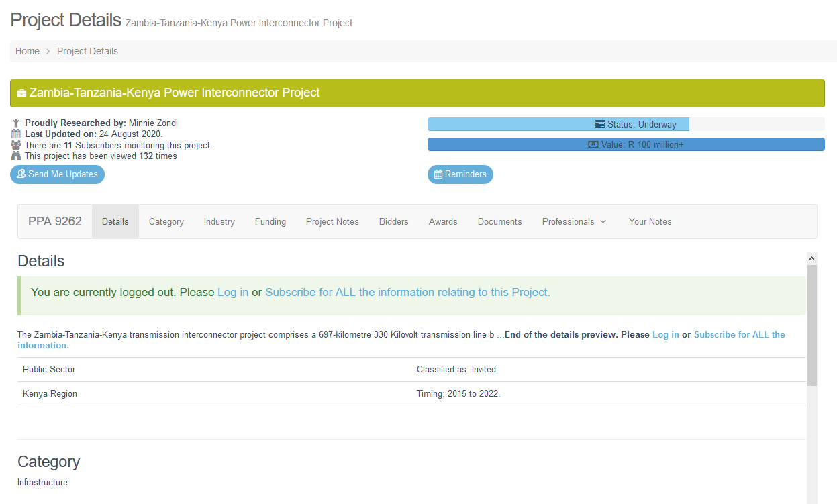This screenshot has height=504, width=837.
Task: Click the Project Details breadcrumb item
Action: pos(87,52)
